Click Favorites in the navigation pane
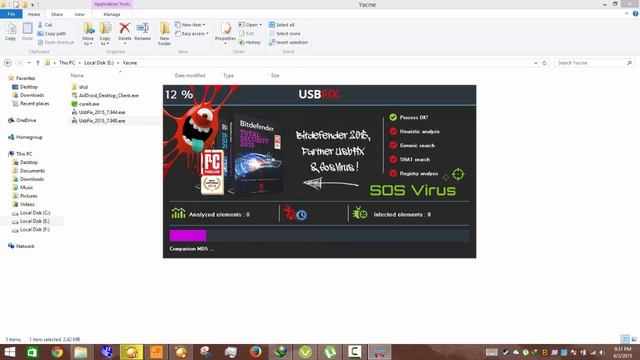The width and height of the screenshot is (640, 360). click(x=25, y=78)
